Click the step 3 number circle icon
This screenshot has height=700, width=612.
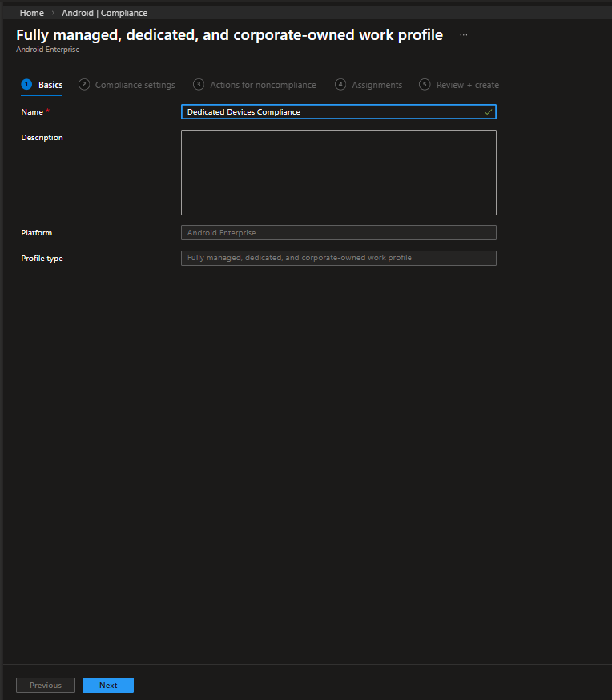(x=199, y=85)
